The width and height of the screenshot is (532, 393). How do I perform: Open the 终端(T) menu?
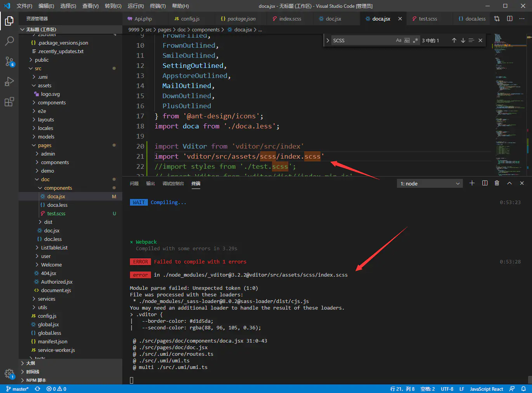coord(158,6)
